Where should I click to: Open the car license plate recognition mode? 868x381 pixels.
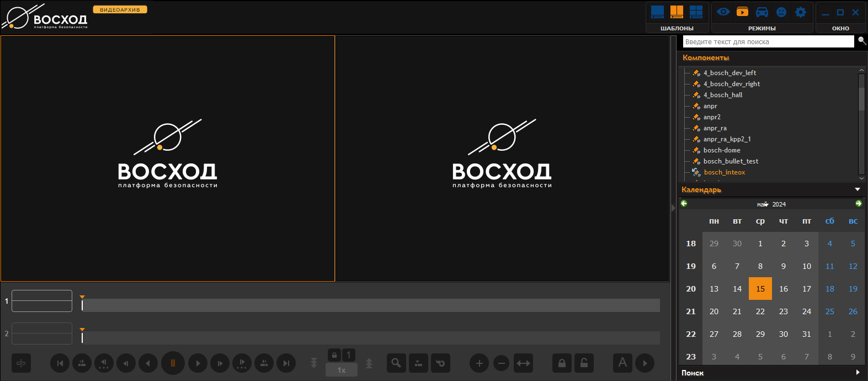point(762,12)
